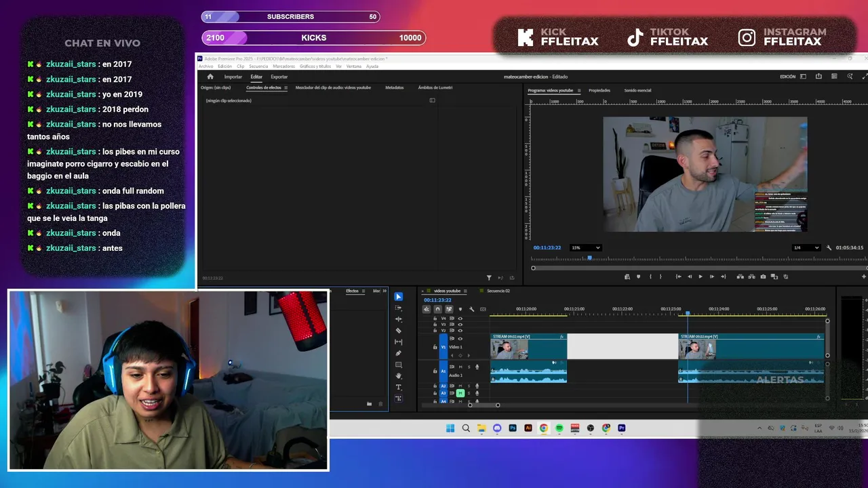Select the Pen tool
Screen dimensions: 868x488
pyautogui.click(x=398, y=353)
